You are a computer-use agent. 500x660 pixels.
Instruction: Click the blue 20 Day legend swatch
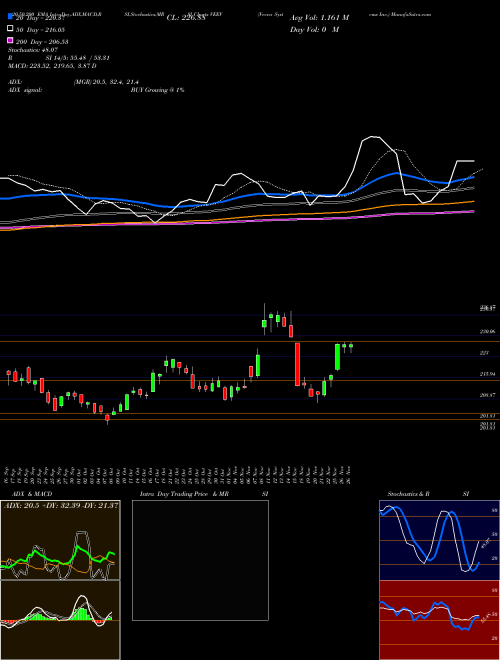tap(10, 17)
